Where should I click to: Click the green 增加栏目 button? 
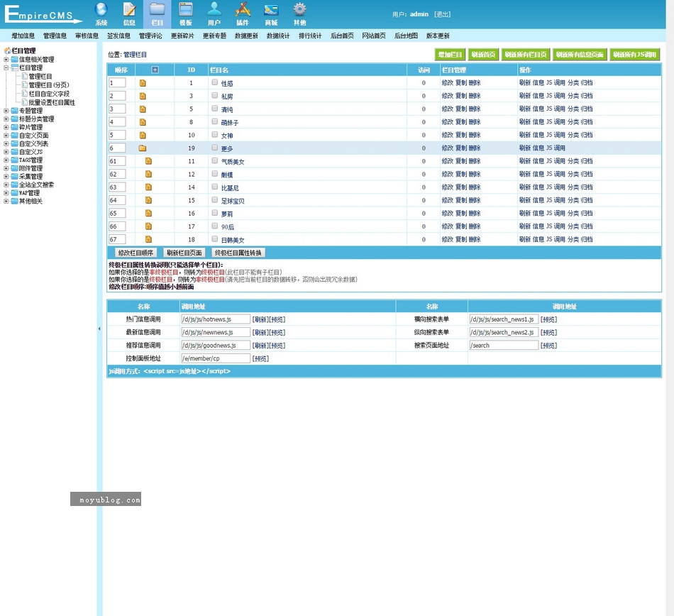coord(450,55)
